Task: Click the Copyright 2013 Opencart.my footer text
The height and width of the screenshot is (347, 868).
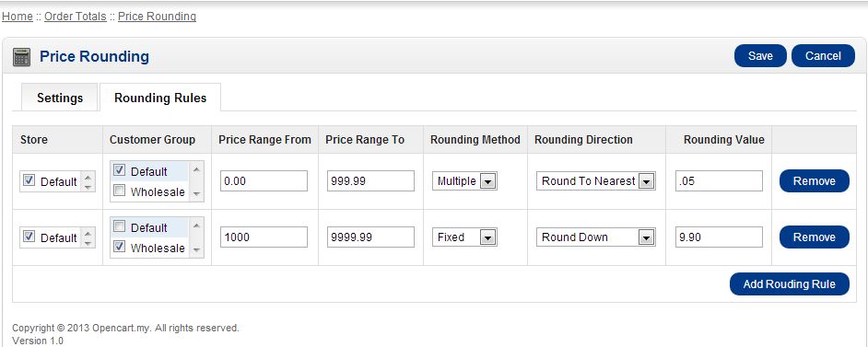Action: pos(125,328)
